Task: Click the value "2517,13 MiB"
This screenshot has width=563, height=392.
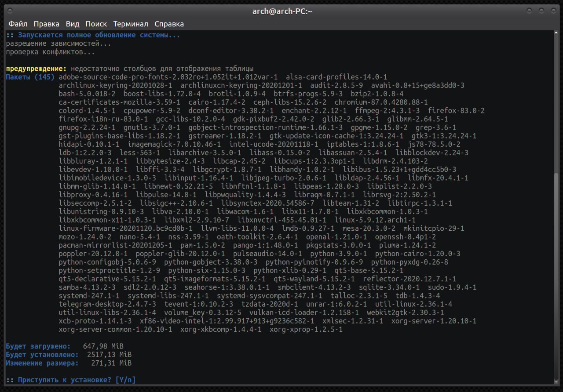Action: [110, 355]
